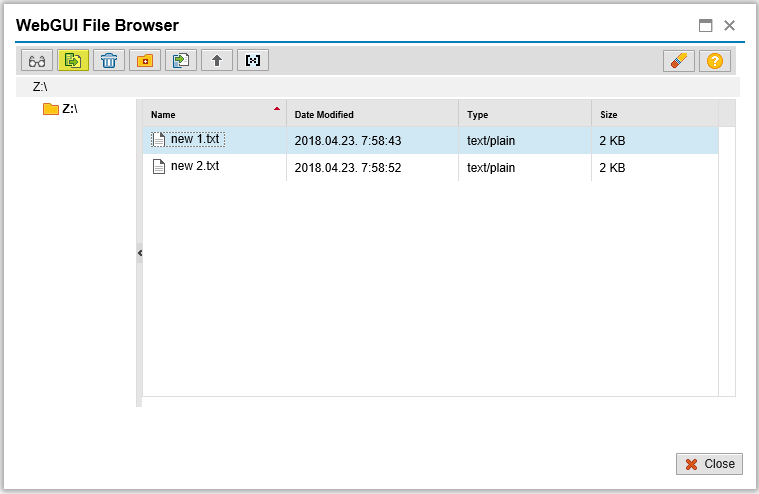Click the highlighted export file icon

point(73,60)
